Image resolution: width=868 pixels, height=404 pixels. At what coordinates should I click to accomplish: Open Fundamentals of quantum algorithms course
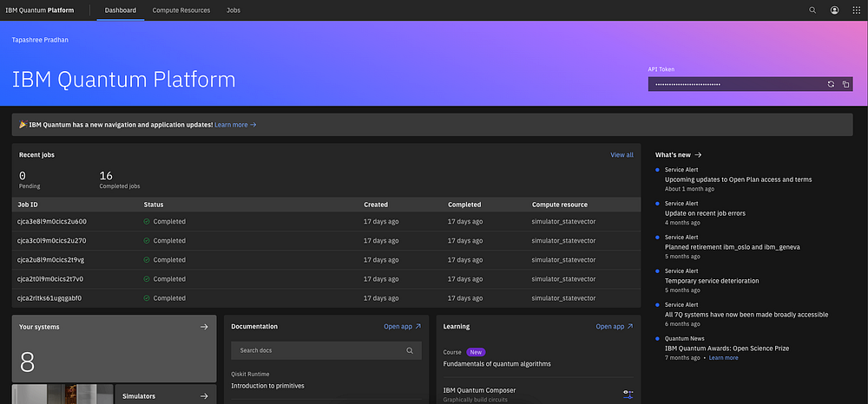pyautogui.click(x=497, y=363)
